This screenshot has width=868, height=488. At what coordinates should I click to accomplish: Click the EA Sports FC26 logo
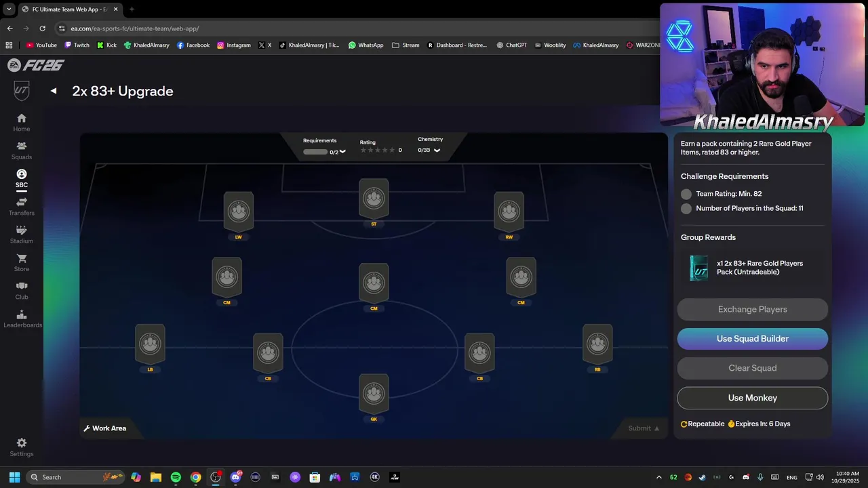pyautogui.click(x=35, y=65)
